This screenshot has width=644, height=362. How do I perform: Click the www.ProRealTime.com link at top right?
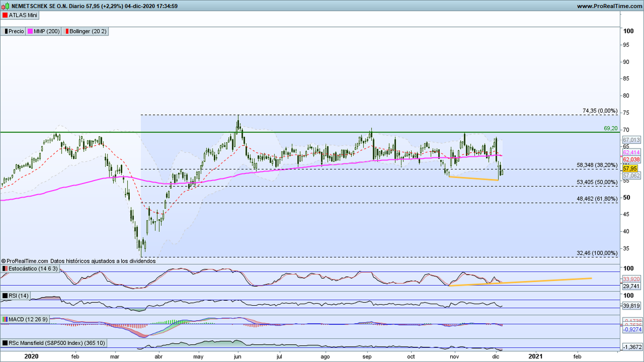[609, 6]
